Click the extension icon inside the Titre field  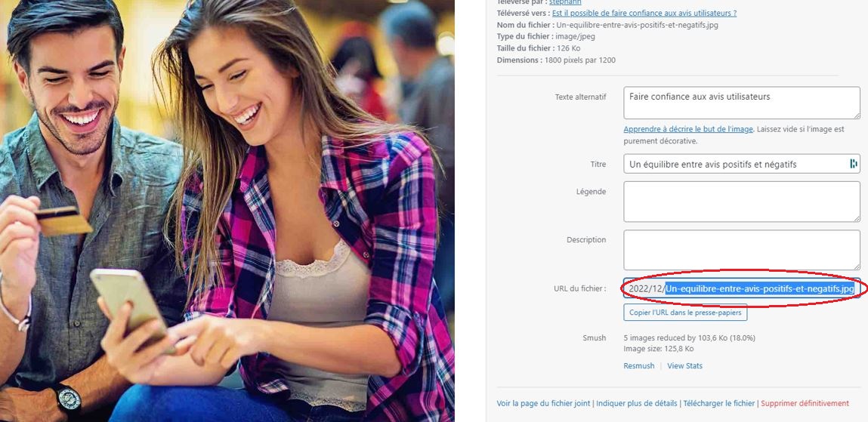point(853,164)
